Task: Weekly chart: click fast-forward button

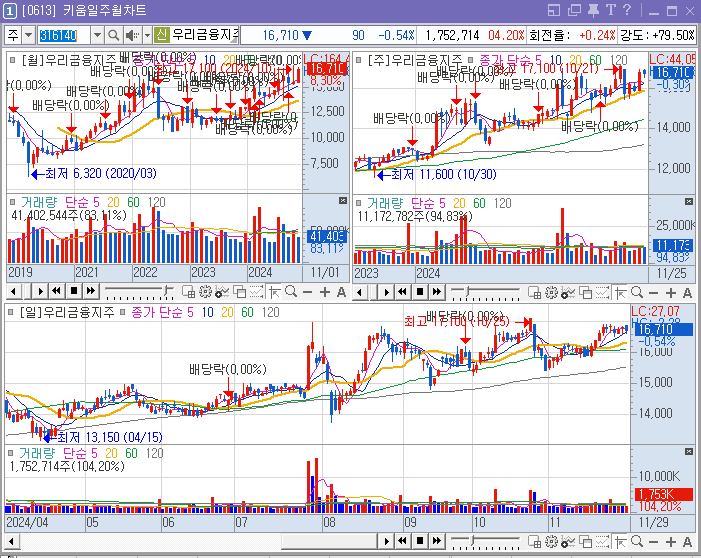Action: coord(437,292)
